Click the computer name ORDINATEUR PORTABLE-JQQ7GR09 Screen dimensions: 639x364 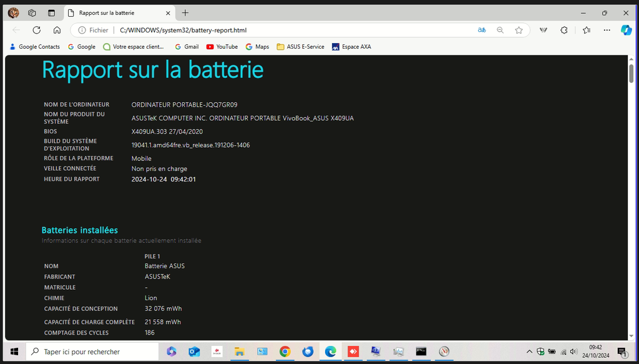point(184,105)
